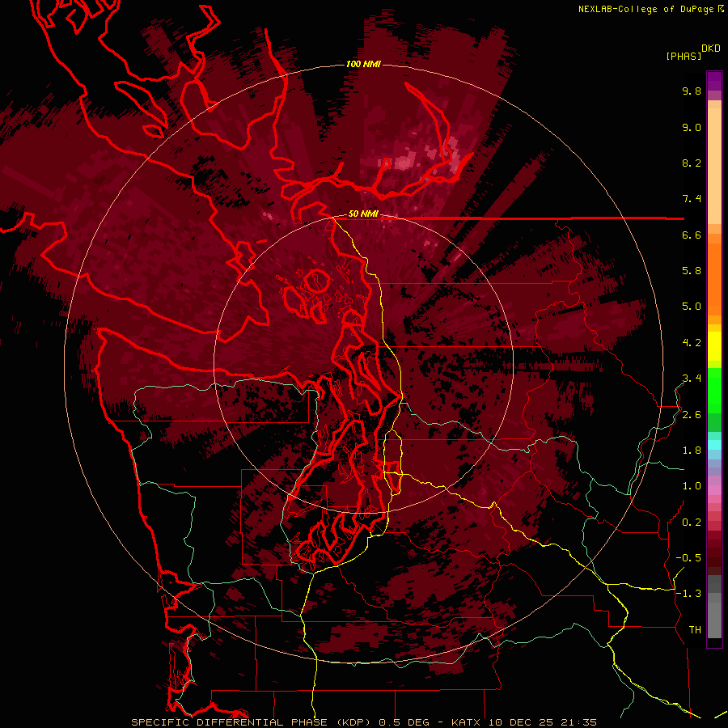Click the 1.8 scale value
728x728 pixels.
click(x=692, y=451)
